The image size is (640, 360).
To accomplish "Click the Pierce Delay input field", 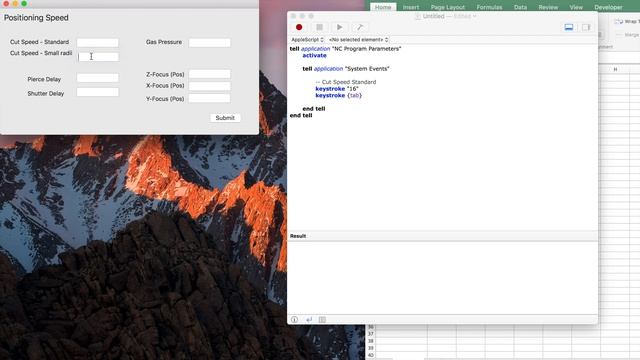I will [98, 78].
